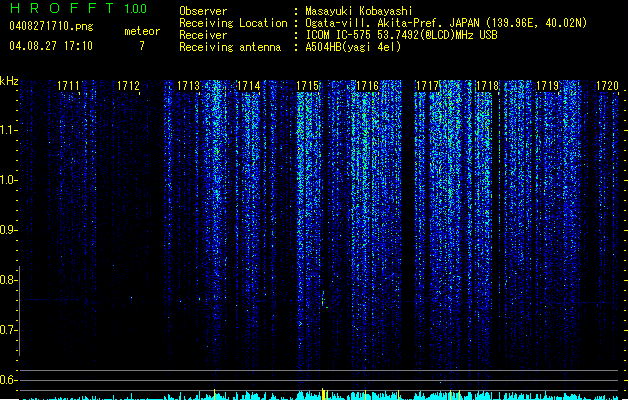This screenshot has height=400, width=629.
Task: Click the date stamp 04.08.27 17:10
Action: tap(51, 46)
